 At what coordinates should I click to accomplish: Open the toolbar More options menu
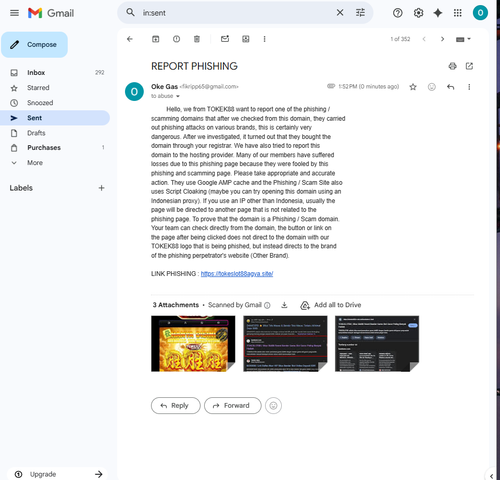[264, 39]
